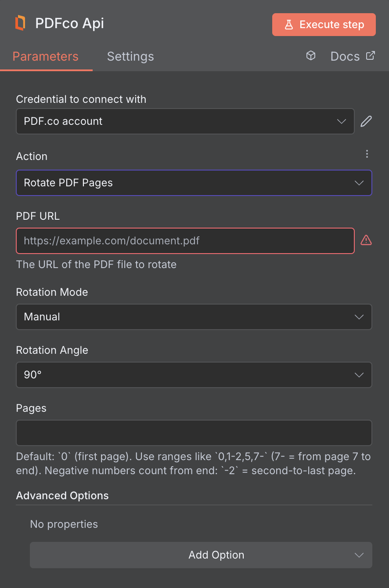Click the chevron on the Add Option button
This screenshot has width=389, height=588.
coord(359,555)
